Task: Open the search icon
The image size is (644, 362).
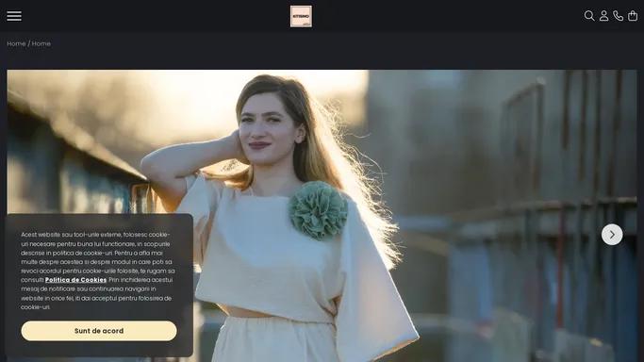Action: (x=589, y=16)
